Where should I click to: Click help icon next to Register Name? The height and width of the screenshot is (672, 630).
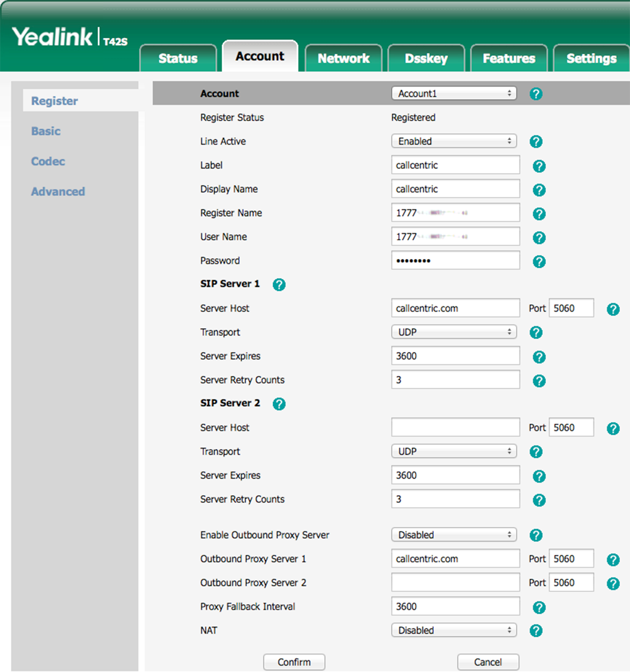click(539, 214)
